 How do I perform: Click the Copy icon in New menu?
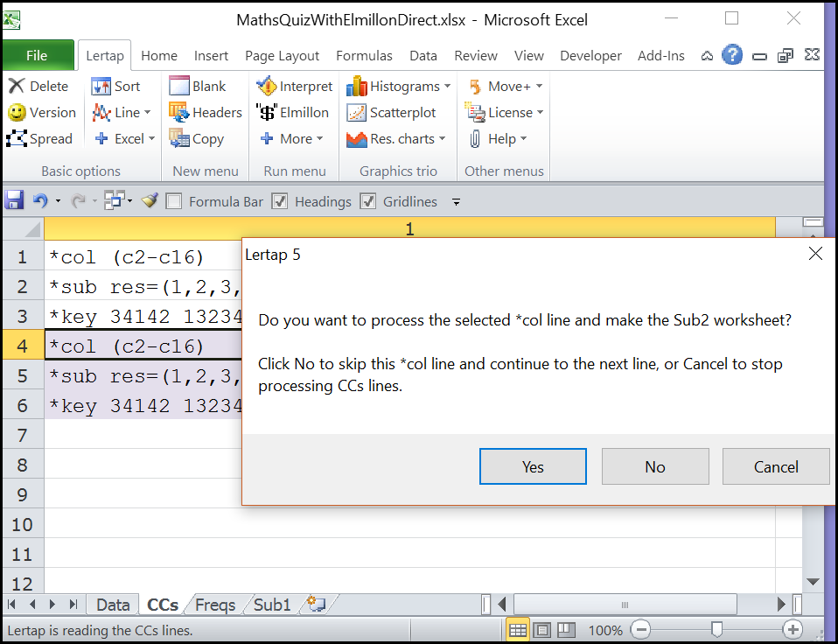pos(179,138)
